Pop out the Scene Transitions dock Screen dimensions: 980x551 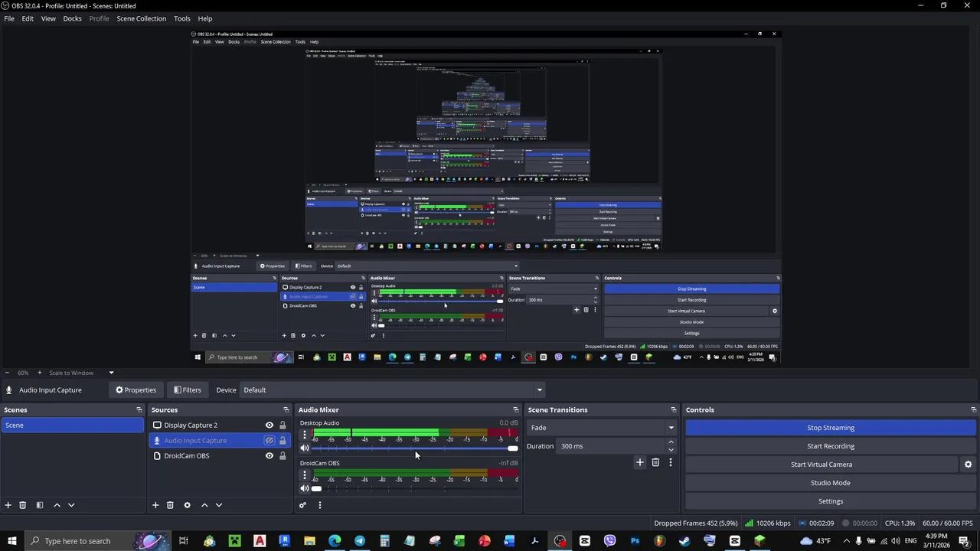(x=674, y=410)
